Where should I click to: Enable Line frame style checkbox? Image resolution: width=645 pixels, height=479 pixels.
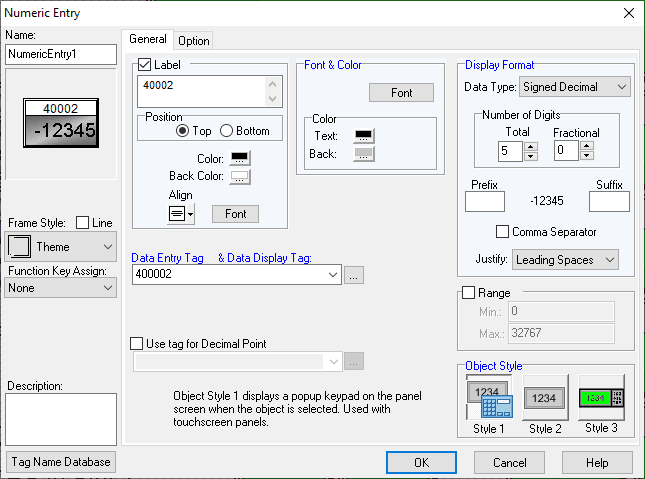(82, 223)
